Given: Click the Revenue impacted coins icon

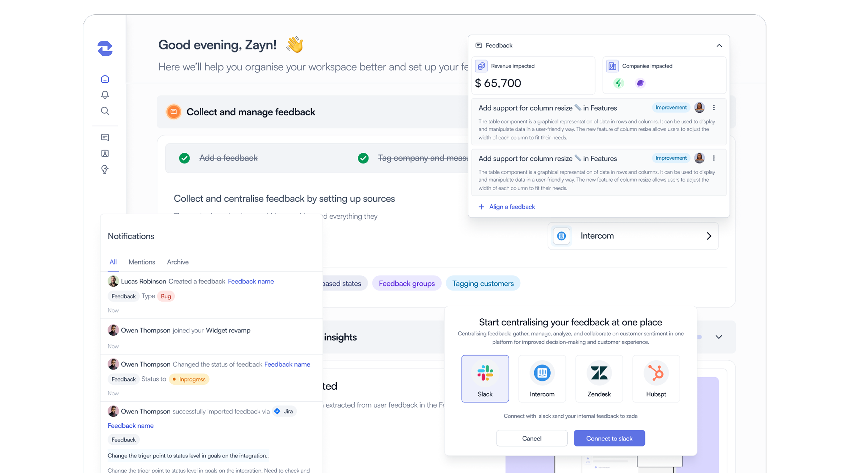Looking at the screenshot, I should [481, 66].
